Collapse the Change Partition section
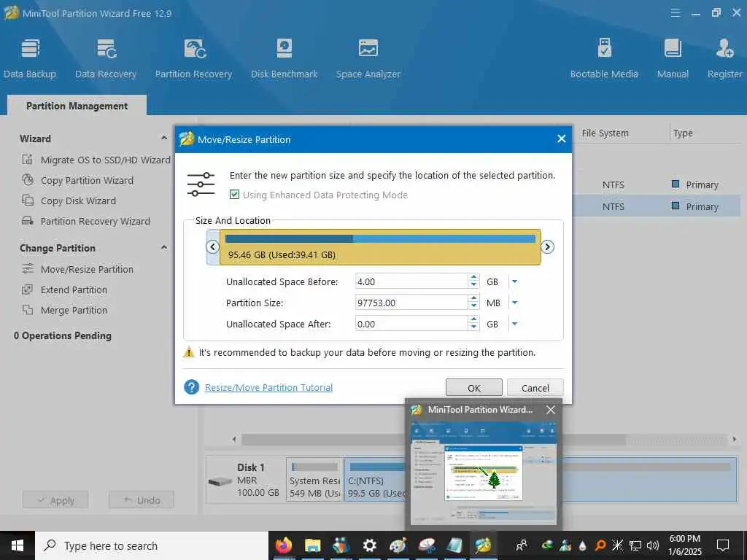747x560 pixels. (x=164, y=248)
